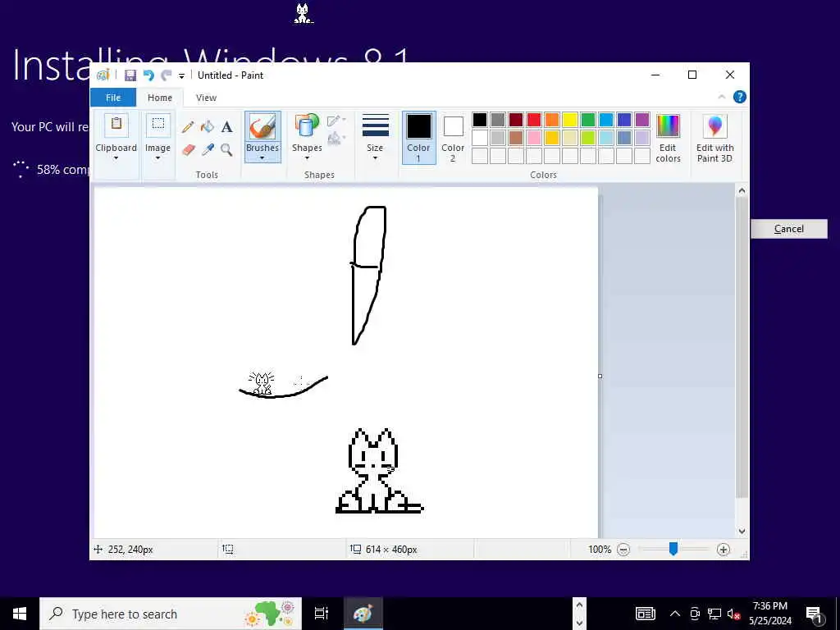Open the Windows Start menu

pyautogui.click(x=20, y=614)
